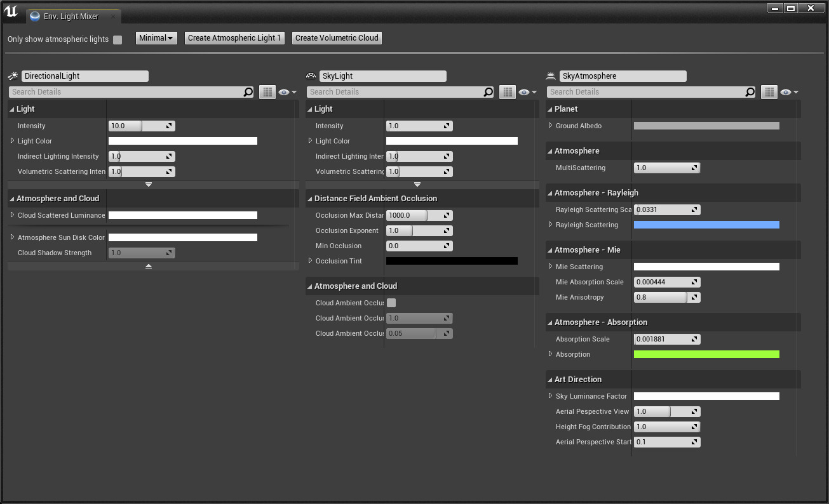This screenshot has width=829, height=504.
Task: Click the SkyLight search magnifier icon
Action: click(x=488, y=92)
